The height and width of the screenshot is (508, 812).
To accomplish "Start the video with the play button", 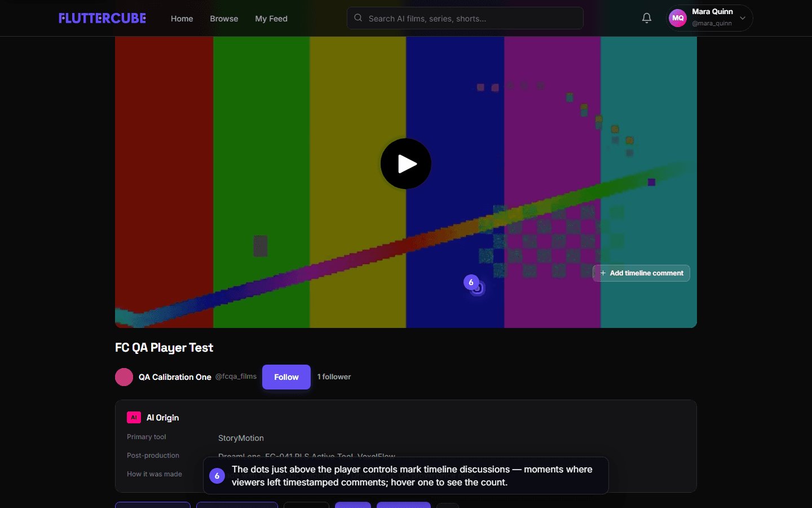I will tap(406, 164).
